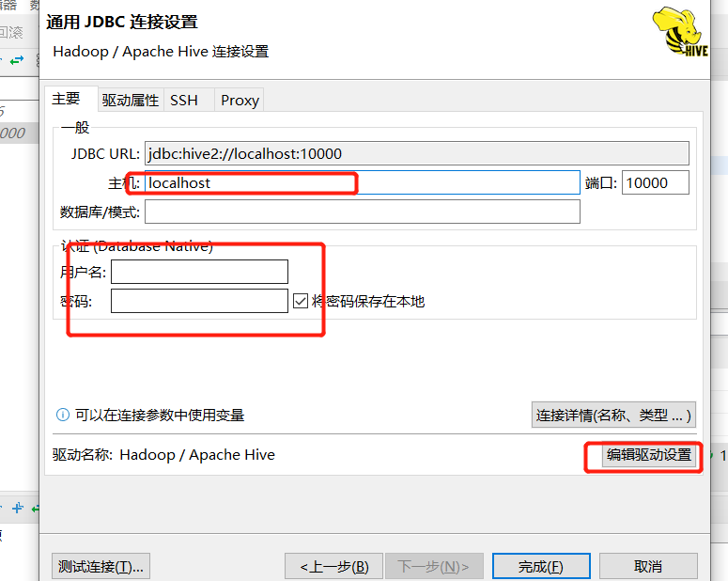The height and width of the screenshot is (581, 728).
Task: Click the 驱动名称: Hadoop / Apache Hive text
Action: tap(163, 455)
